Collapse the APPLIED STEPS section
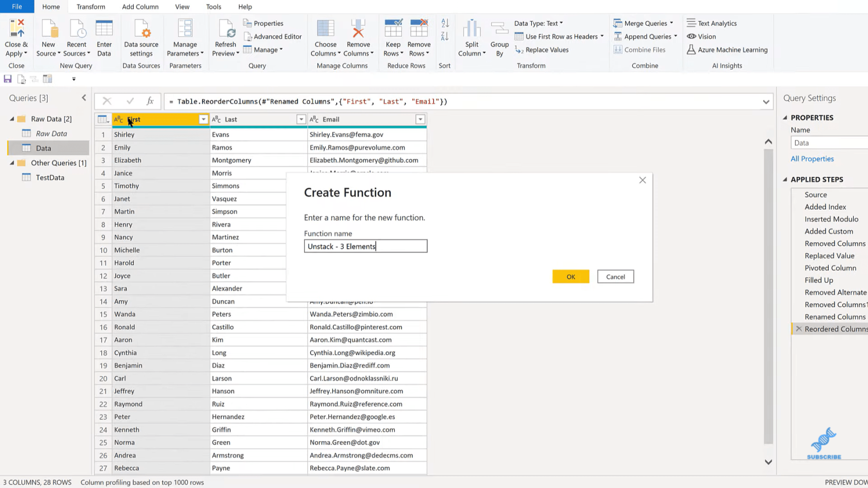Screen dimensions: 868x488 (785, 179)
